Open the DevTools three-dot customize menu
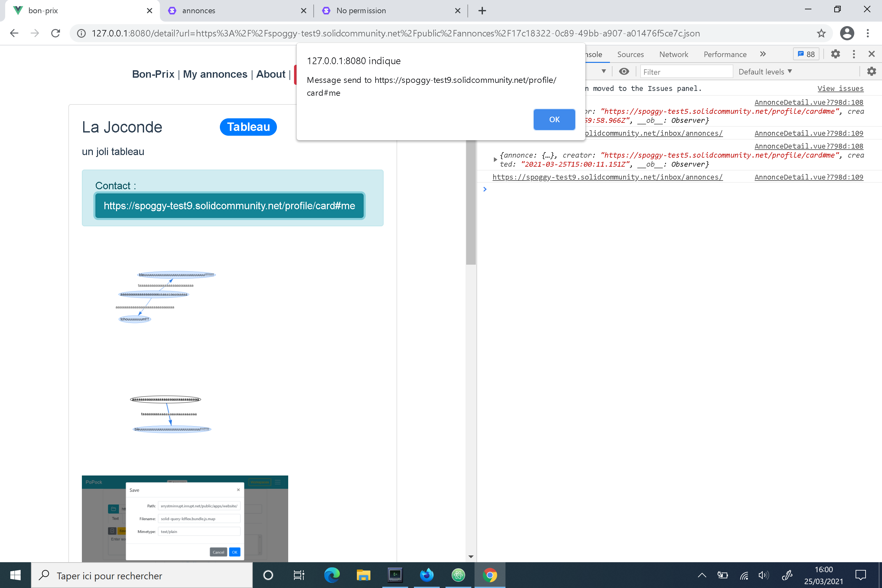The width and height of the screenshot is (882, 588). [x=854, y=54]
